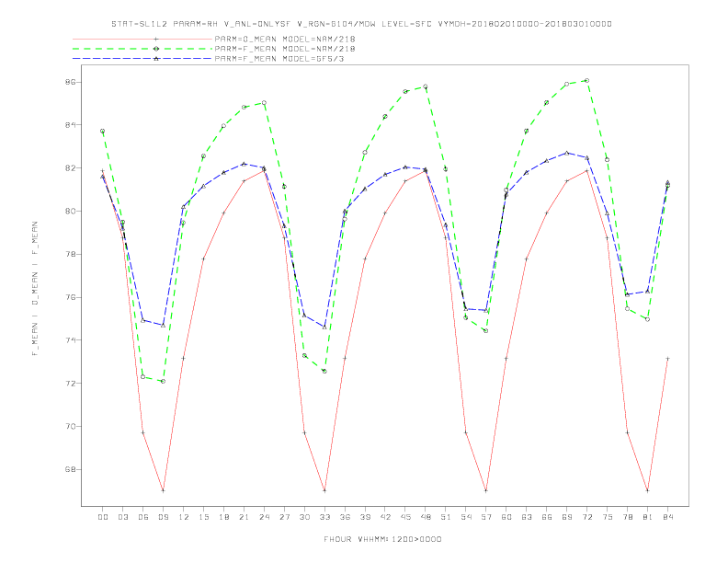Screen dimensions: 728x563
Task: Click y-axis tick label 78
Action: (x=71, y=254)
